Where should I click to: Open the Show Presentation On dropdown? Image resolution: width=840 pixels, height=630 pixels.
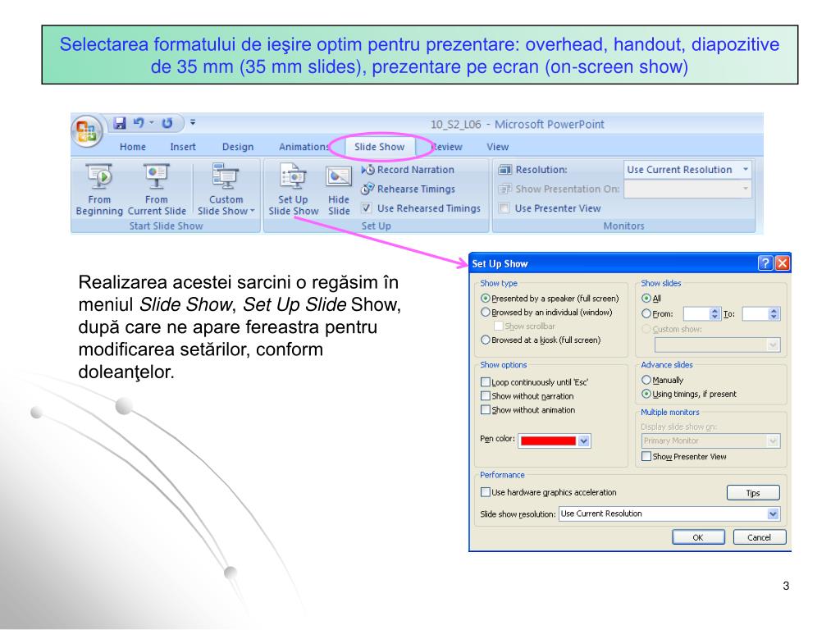click(x=745, y=189)
